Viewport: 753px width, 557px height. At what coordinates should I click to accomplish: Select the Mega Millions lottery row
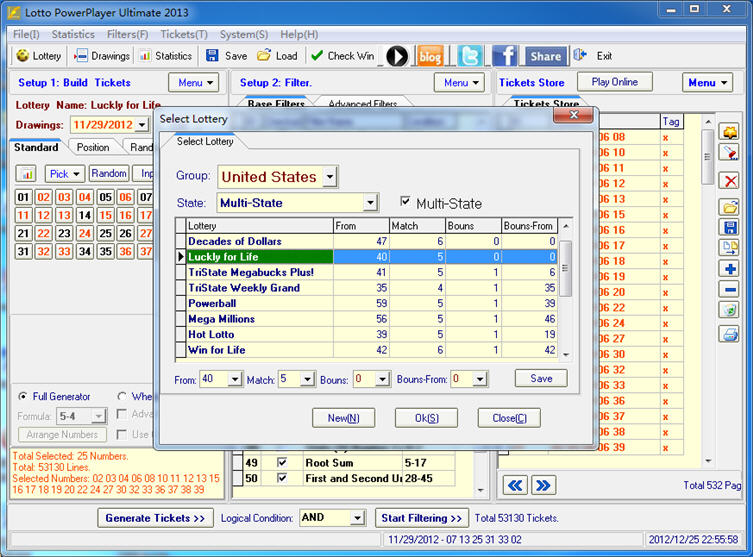pyautogui.click(x=366, y=319)
